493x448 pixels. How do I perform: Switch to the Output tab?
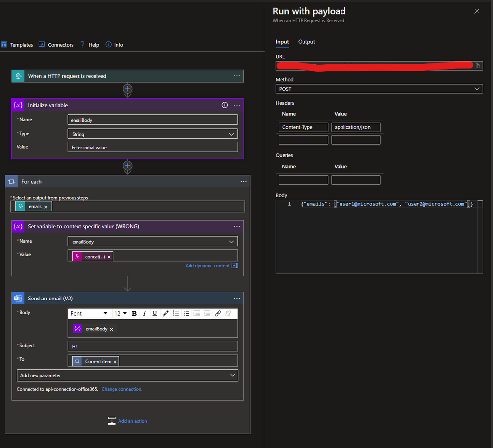point(306,42)
